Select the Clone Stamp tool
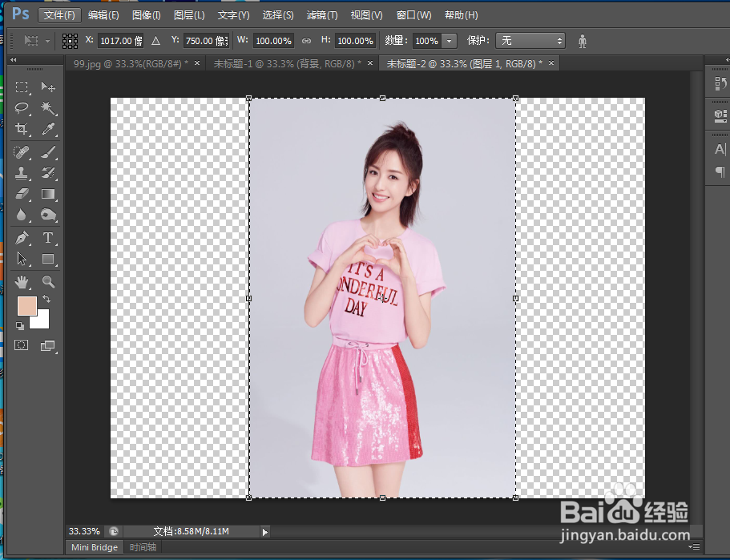The image size is (730, 560). click(22, 173)
